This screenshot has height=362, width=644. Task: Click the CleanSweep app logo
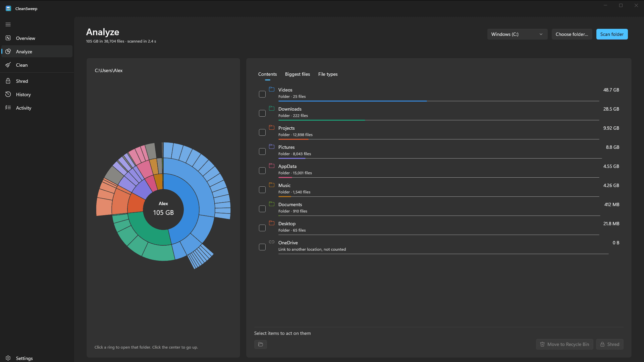(x=8, y=8)
